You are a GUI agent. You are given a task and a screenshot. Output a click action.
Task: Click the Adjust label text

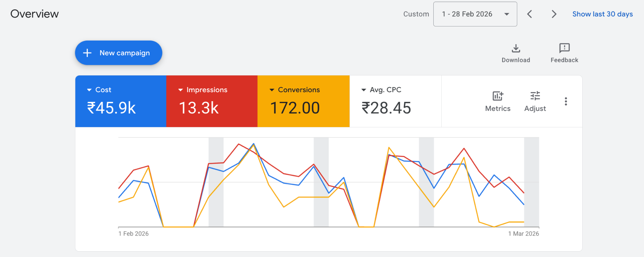(x=535, y=109)
